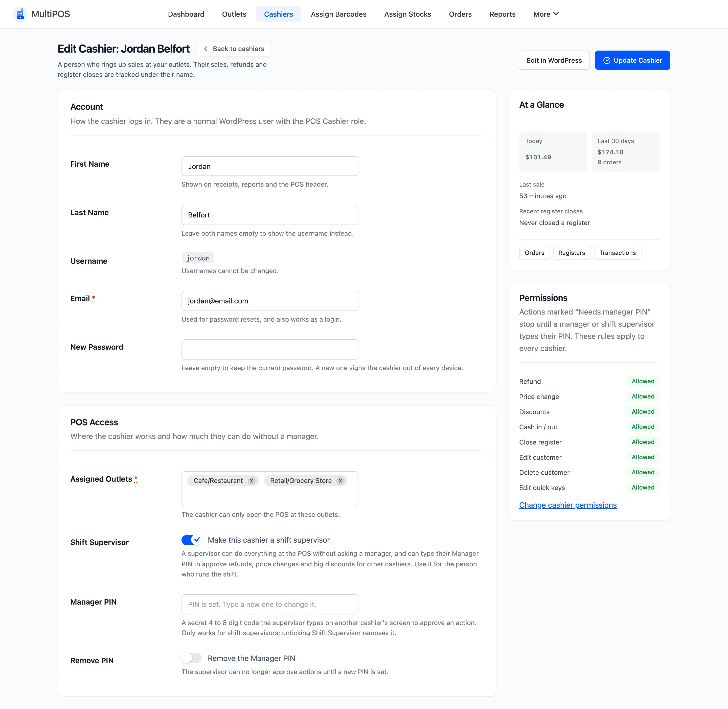Click the back chevron icon beside Back to cashiers

pyautogui.click(x=206, y=49)
